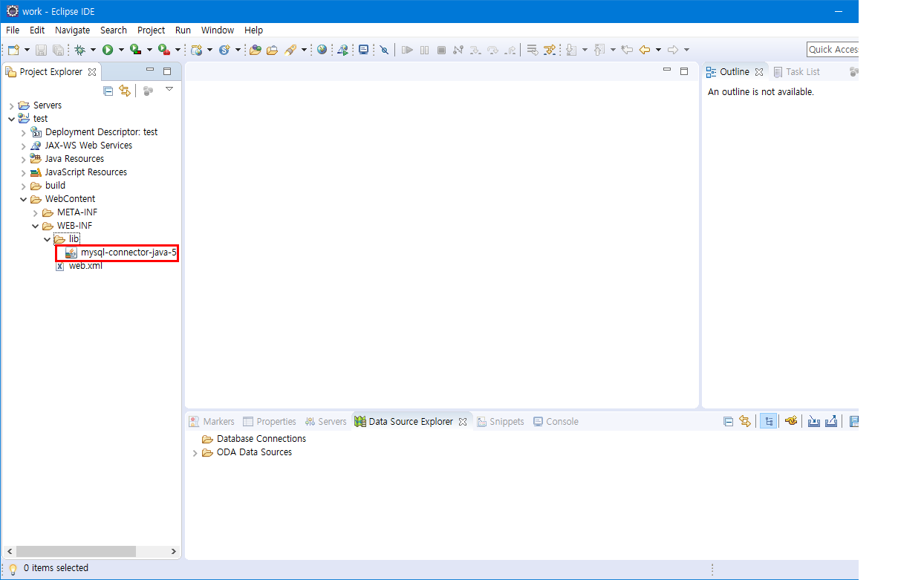
Task: Select the mysql-connector-java jar file
Action: 121,252
